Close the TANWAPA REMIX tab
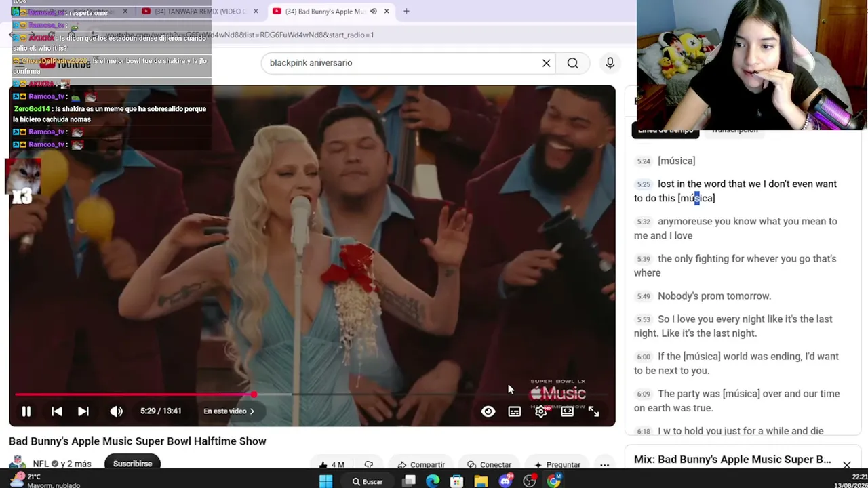Screen dimensions: 868x488 click(x=256, y=11)
